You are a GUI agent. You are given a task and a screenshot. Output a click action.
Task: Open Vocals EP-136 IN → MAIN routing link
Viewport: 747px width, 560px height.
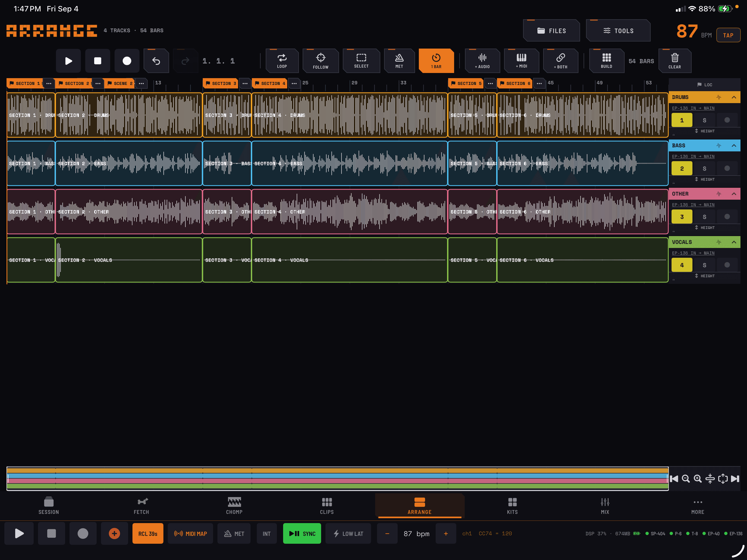click(x=693, y=253)
